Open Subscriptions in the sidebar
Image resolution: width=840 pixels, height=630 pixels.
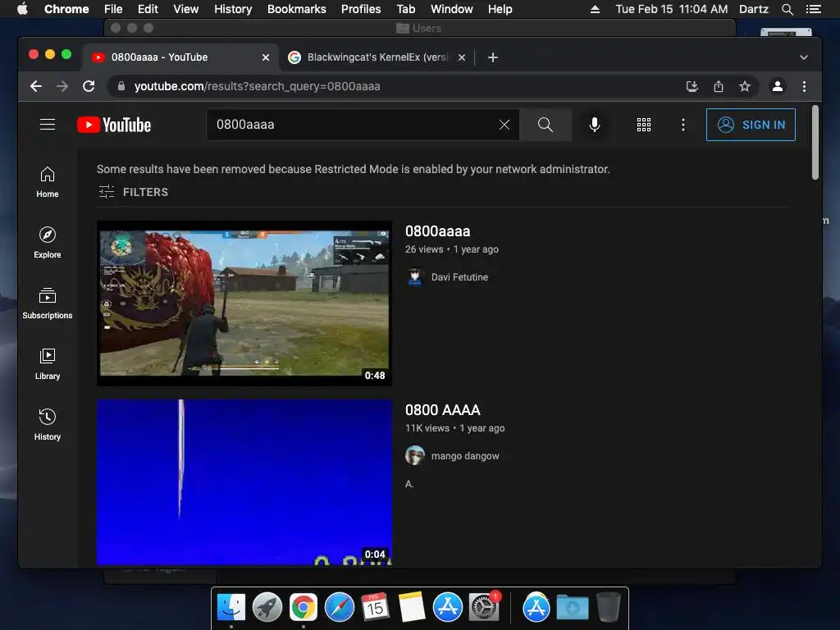[47, 304]
